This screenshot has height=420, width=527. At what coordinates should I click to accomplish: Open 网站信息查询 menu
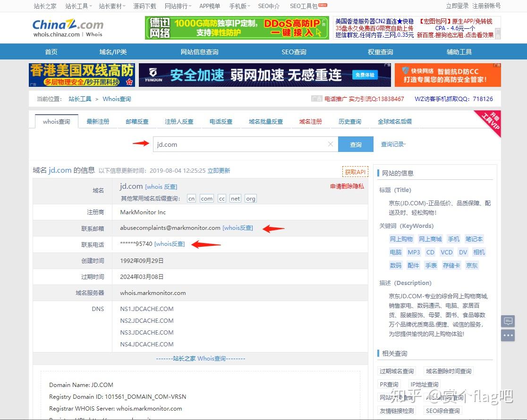(x=199, y=52)
